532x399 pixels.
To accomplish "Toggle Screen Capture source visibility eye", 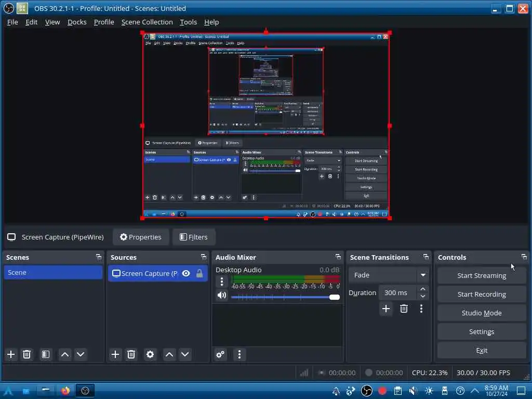I will [186, 273].
